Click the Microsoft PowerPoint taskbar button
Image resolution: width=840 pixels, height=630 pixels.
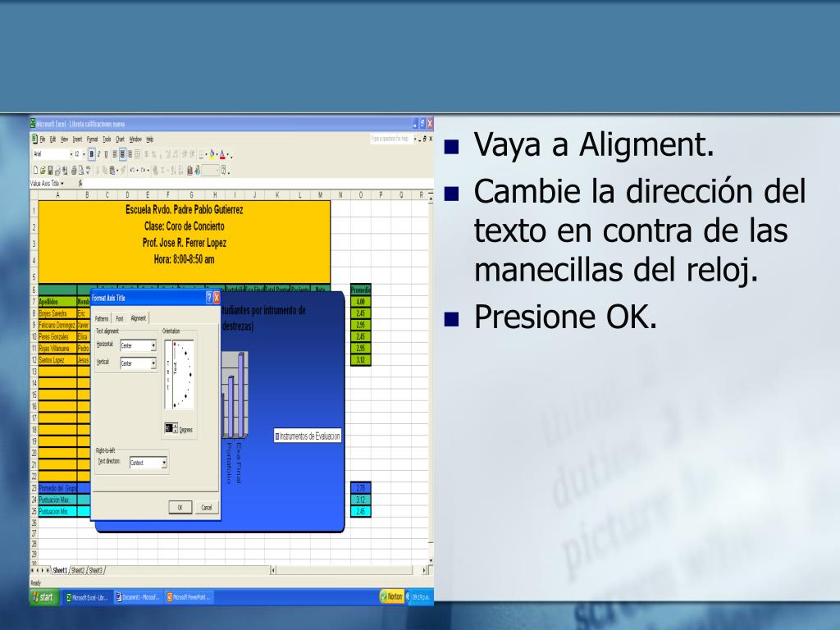point(188,597)
